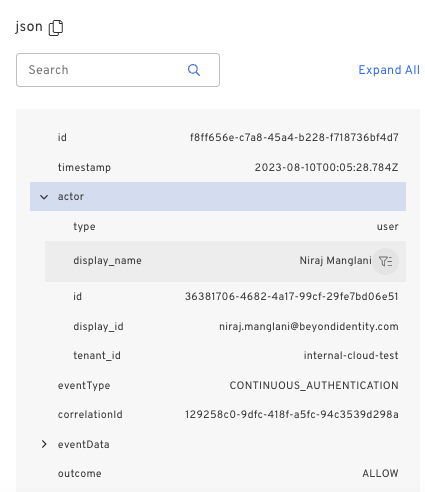Collapse the actor section chevron

pos(44,197)
